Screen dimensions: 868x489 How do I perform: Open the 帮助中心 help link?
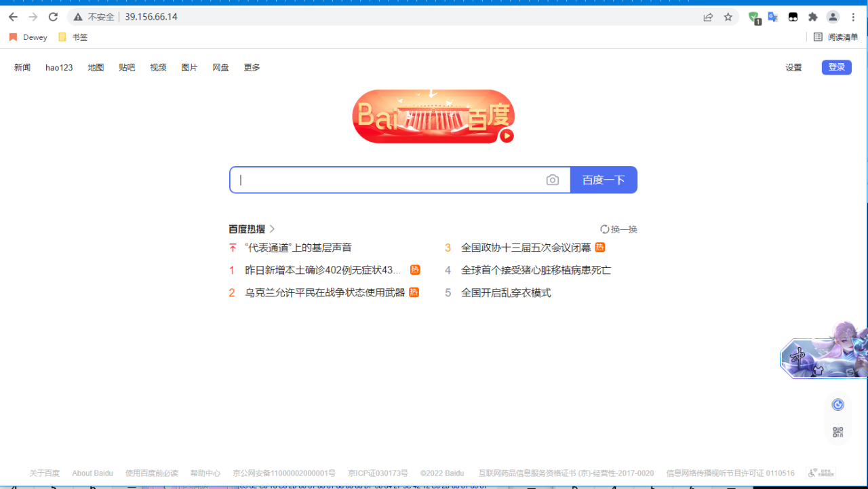(x=205, y=473)
